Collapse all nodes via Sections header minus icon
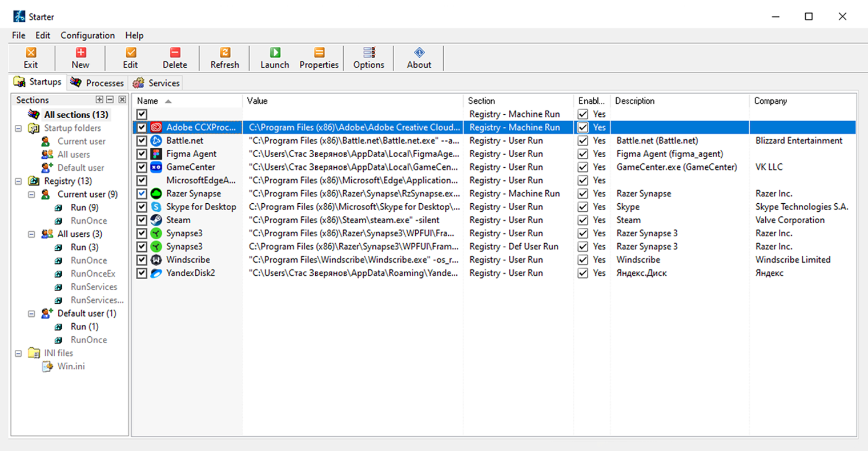 [110, 99]
